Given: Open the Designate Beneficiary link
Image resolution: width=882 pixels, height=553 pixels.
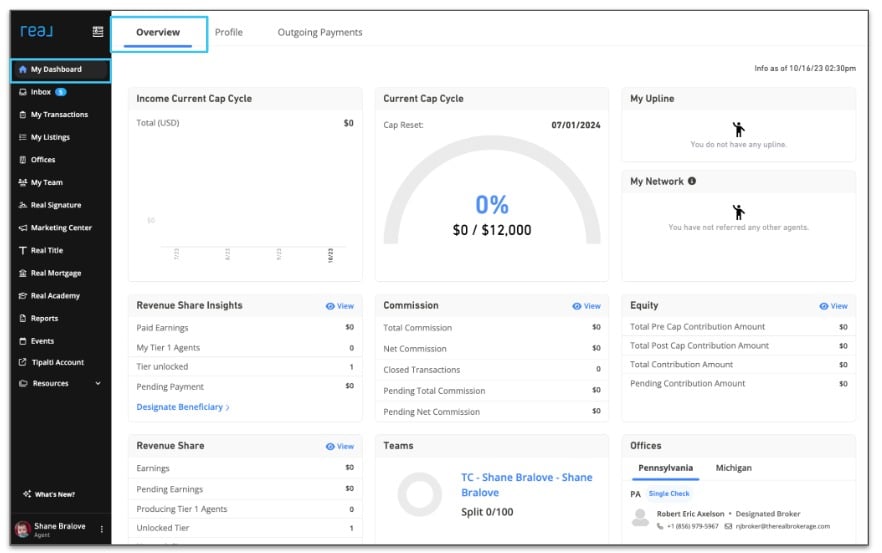Looking at the screenshot, I should point(183,407).
